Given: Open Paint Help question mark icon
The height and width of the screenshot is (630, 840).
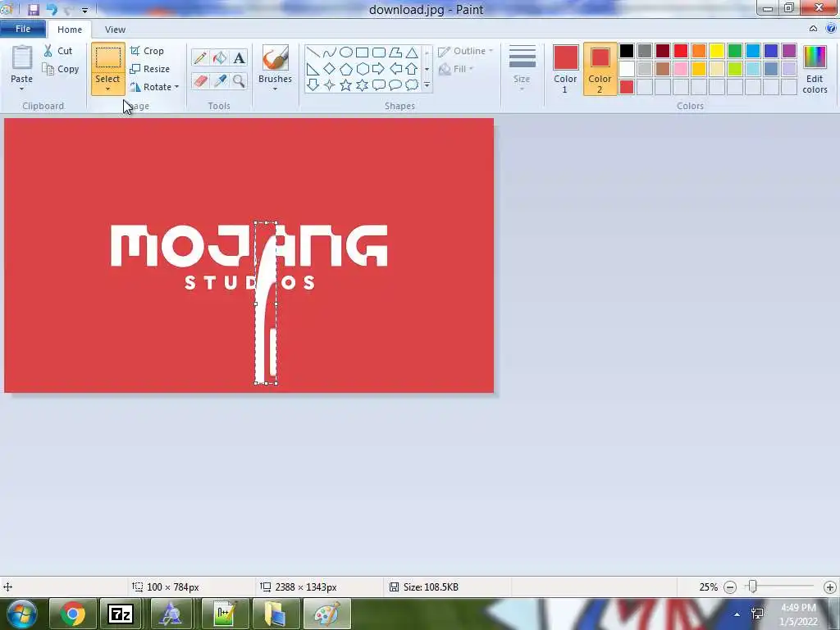Looking at the screenshot, I should [831, 29].
